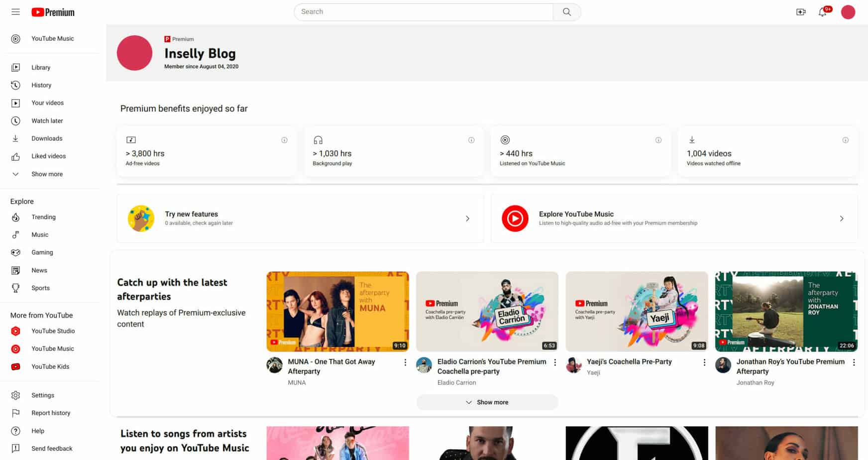Image resolution: width=868 pixels, height=460 pixels.
Task: Open options menu for MUNA video
Action: (405, 362)
